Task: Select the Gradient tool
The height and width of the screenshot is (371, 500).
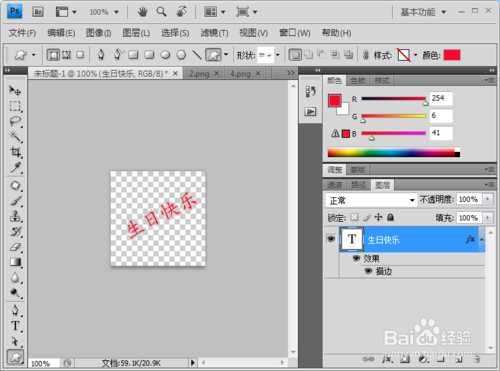Action: 15,262
